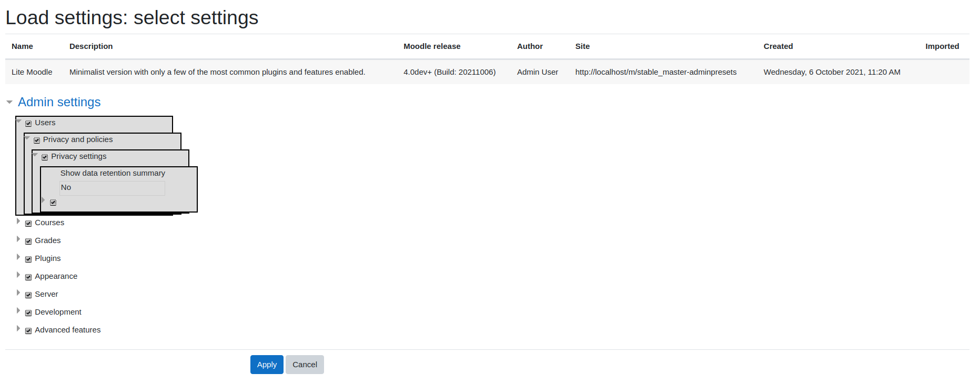Uncheck the Development checkbox
Screen dimensions: 980x383
point(28,313)
